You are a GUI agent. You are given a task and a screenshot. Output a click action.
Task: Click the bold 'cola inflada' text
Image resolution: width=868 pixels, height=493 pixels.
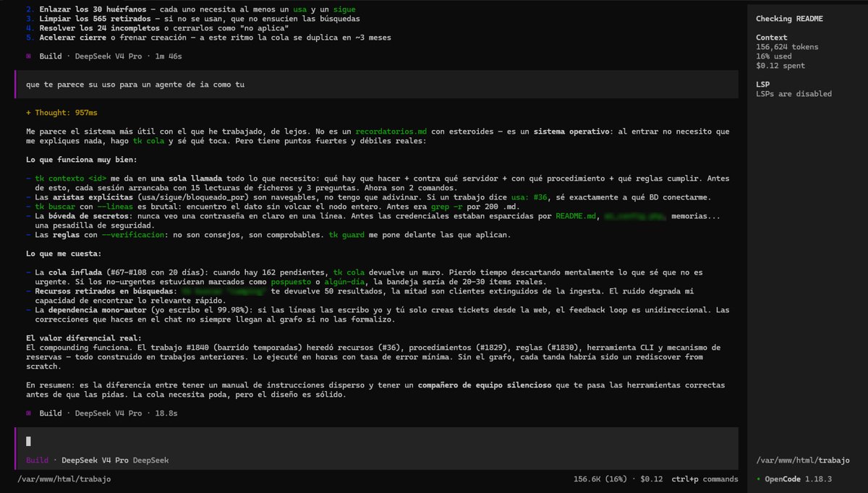point(75,273)
